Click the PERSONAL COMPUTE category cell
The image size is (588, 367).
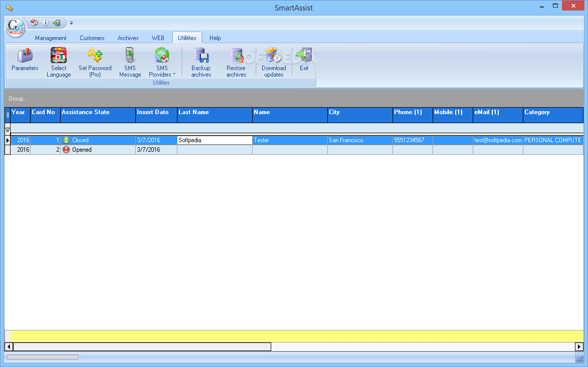tap(553, 140)
